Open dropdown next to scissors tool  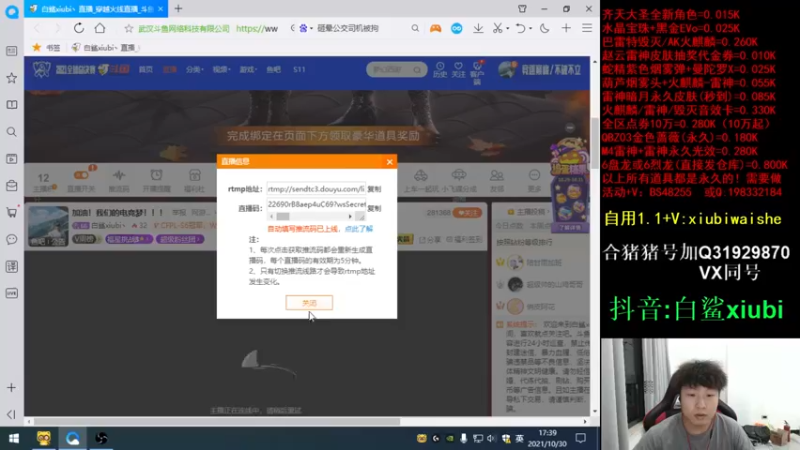click(508, 29)
